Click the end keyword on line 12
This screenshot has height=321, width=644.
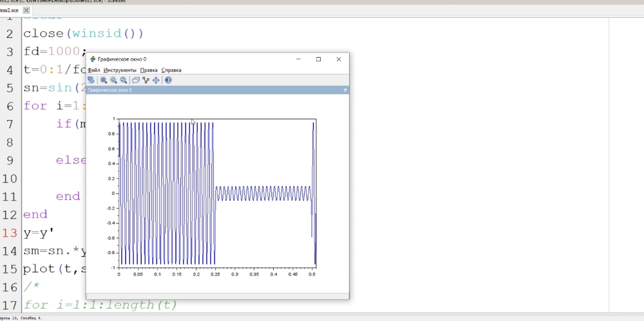point(35,214)
